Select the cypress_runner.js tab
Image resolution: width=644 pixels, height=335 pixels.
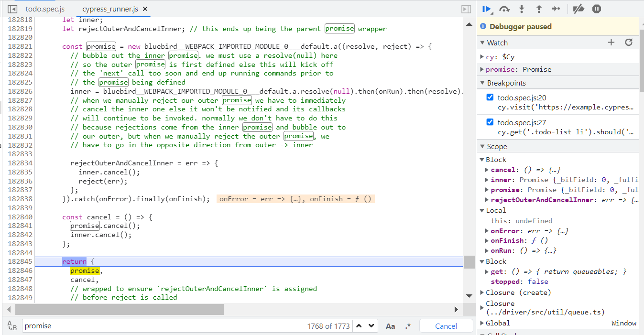[x=111, y=9]
